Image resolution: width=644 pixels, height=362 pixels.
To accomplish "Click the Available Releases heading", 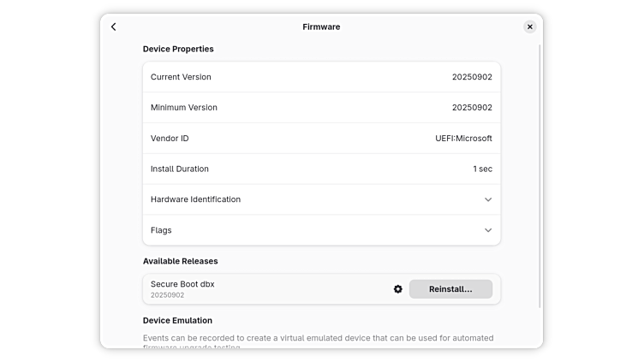I will point(181,261).
